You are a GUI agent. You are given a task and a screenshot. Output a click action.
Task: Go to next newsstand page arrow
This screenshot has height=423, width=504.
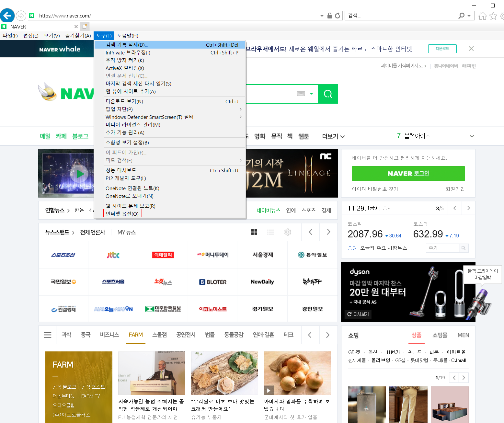point(328,232)
